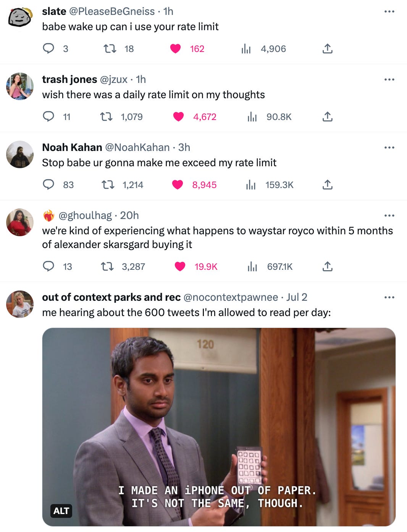This screenshot has width=407, height=532.
Task: Visit the @NoahKahan handle link
Action: point(137,147)
